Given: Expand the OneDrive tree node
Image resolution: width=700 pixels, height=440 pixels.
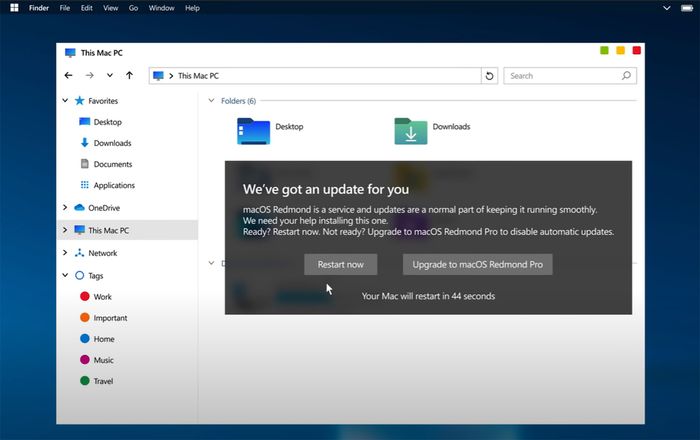Looking at the screenshot, I should click(65, 208).
